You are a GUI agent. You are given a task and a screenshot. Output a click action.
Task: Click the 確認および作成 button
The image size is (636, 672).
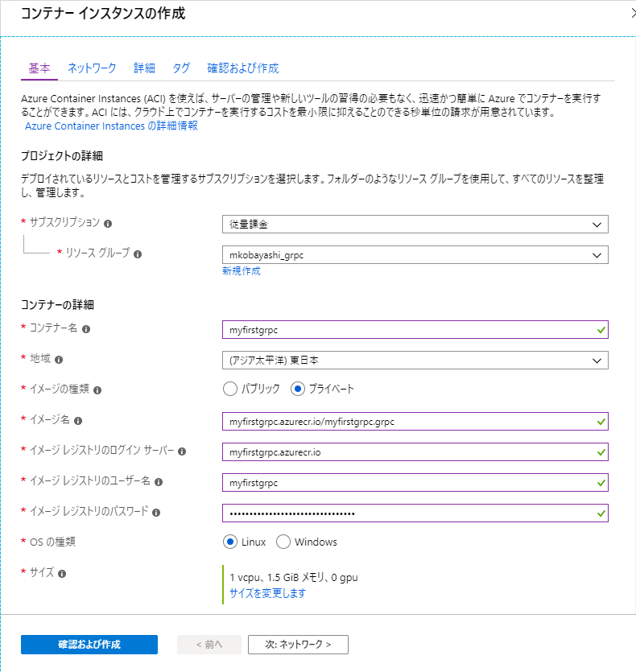[x=89, y=644]
